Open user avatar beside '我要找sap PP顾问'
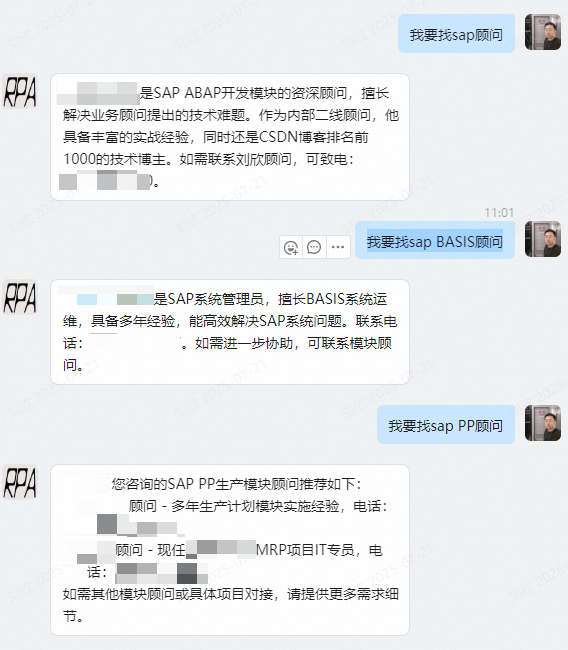The image size is (568, 650). point(543,423)
